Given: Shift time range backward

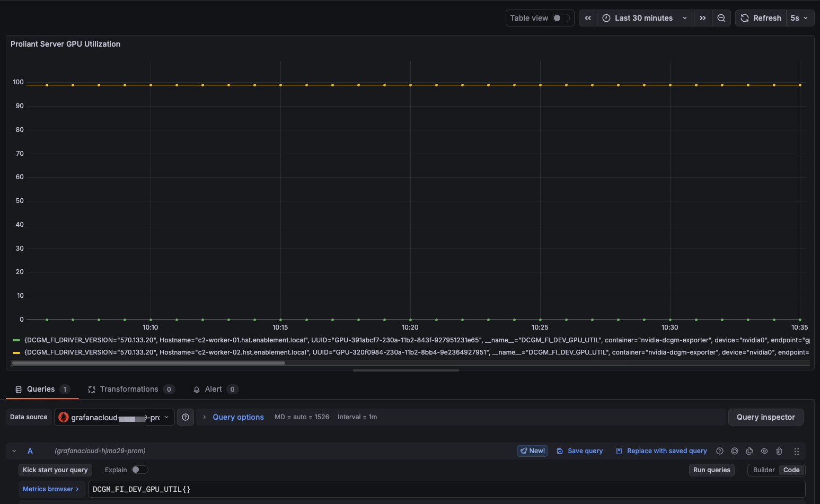Looking at the screenshot, I should pos(588,18).
